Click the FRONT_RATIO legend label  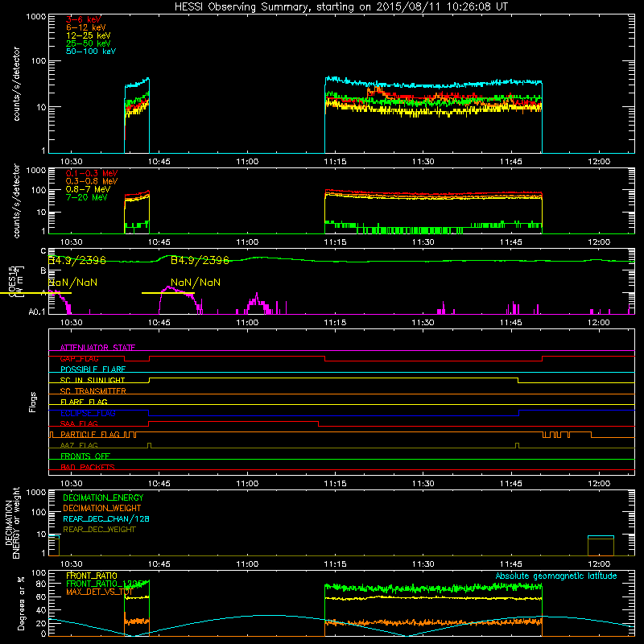(x=92, y=576)
